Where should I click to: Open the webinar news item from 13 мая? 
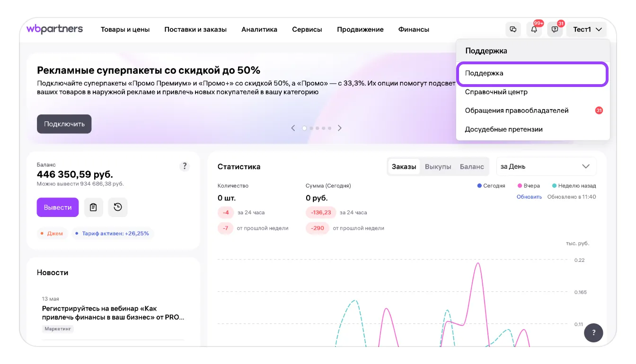point(113,312)
